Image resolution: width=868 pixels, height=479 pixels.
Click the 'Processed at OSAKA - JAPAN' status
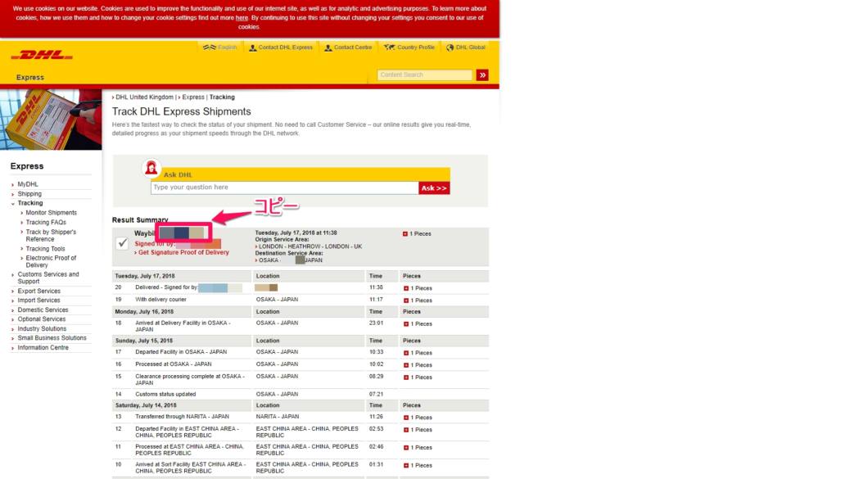point(174,364)
